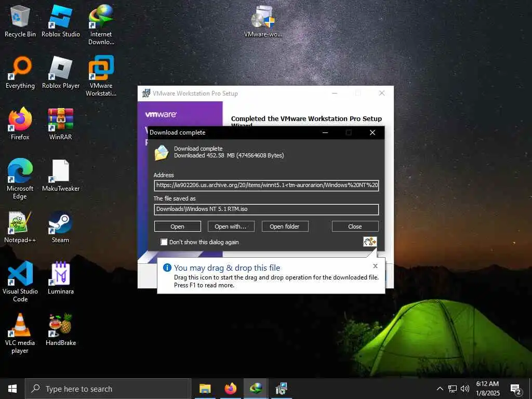The width and height of the screenshot is (532, 399).
Task: Close the Download complete dialog with X
Action: [x=373, y=132]
